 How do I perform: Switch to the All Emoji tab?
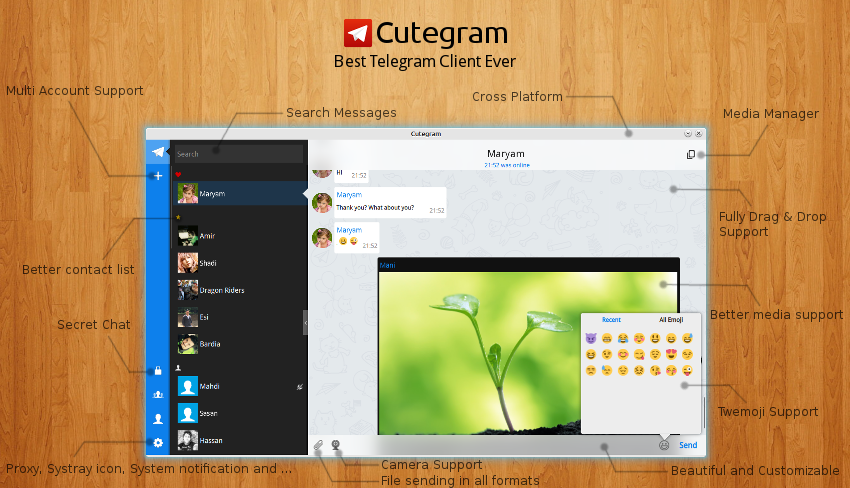671,320
